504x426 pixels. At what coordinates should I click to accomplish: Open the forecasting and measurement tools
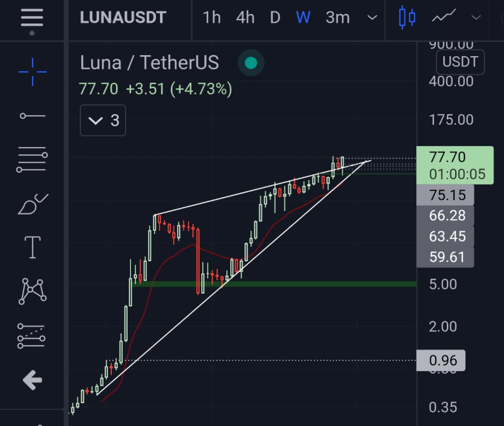point(31,336)
